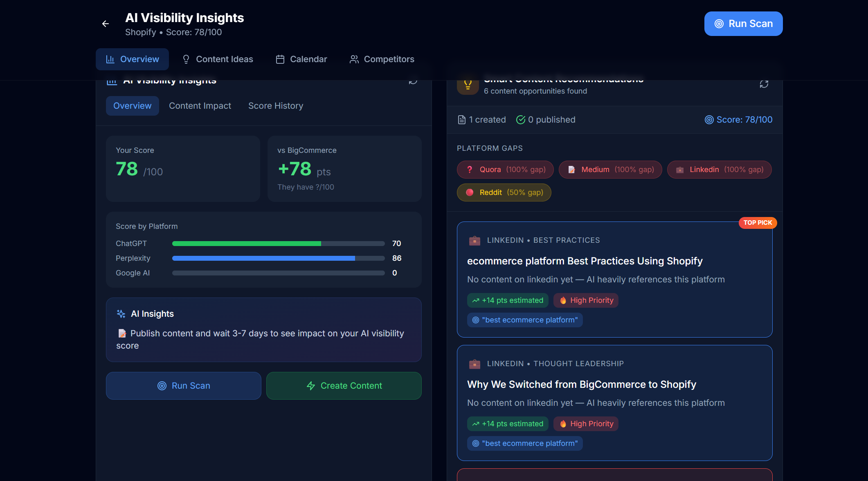868x481 pixels.
Task: Click the Run Scan button at top right
Action: [x=743, y=23]
